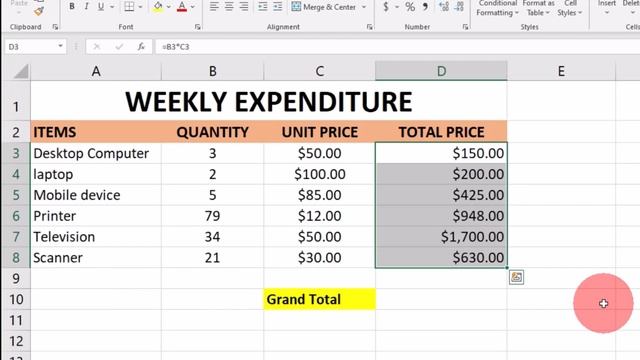Viewport: 640px width, 360px height.
Task: Open Number format dialog launcher
Action: point(465,27)
